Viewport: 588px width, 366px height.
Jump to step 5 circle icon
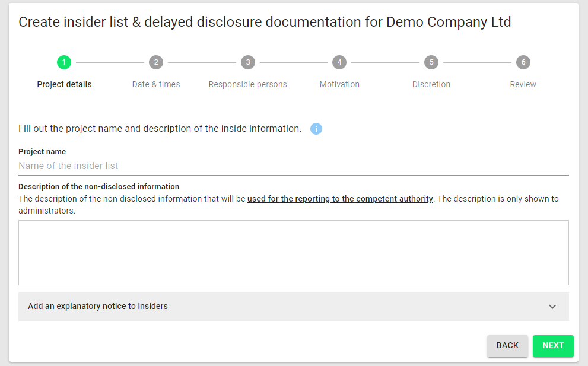[431, 62]
